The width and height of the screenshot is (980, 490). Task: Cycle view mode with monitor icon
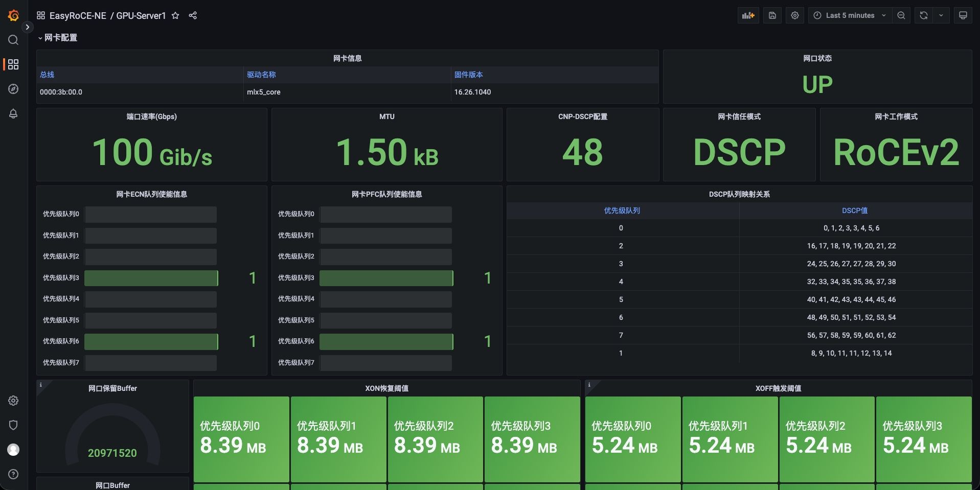963,15
